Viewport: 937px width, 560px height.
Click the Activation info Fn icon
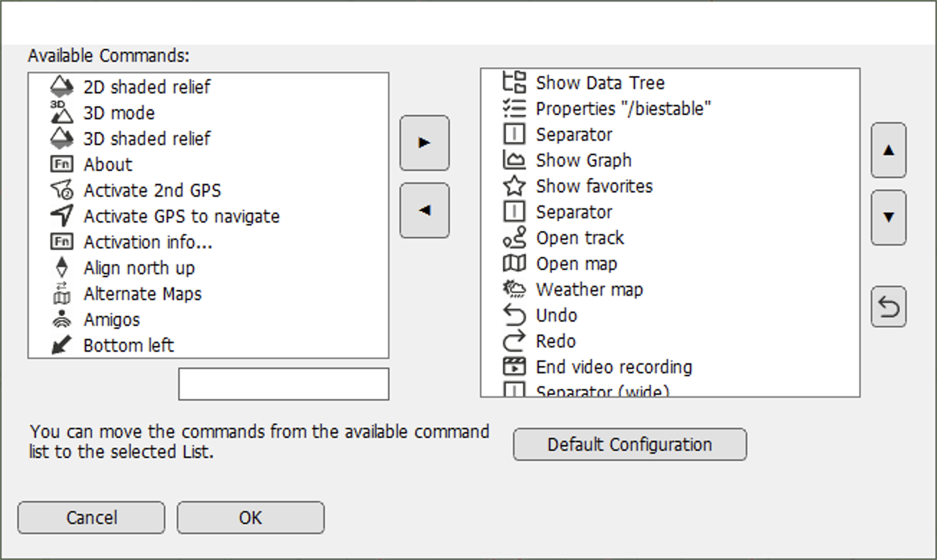(x=62, y=242)
